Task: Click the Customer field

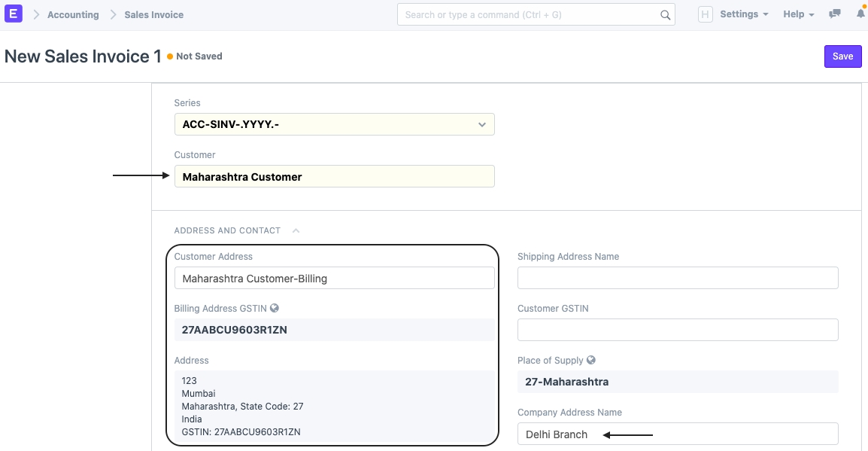Action: (334, 176)
